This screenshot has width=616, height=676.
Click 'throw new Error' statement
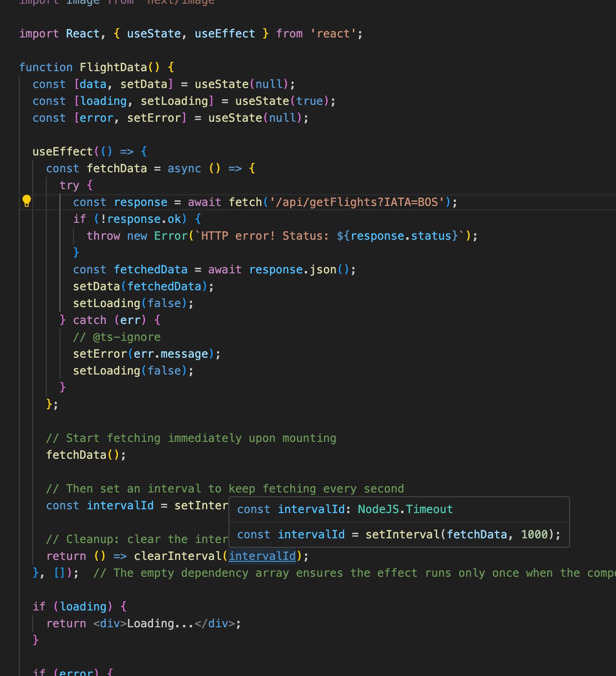[137, 235]
